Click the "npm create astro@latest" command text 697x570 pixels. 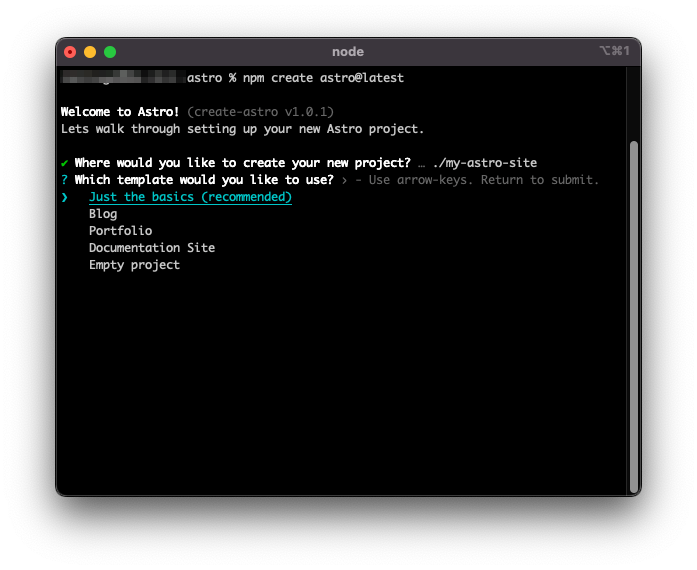click(323, 78)
